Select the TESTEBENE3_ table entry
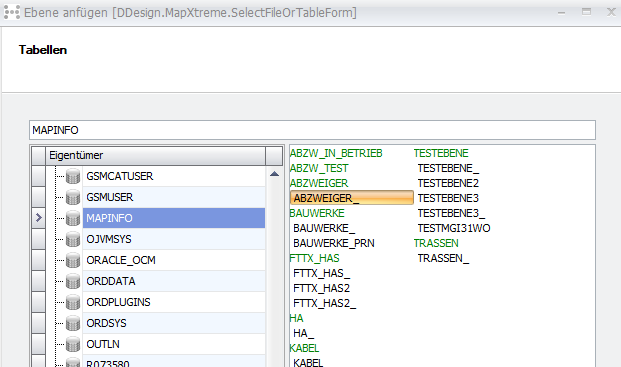 point(451,213)
